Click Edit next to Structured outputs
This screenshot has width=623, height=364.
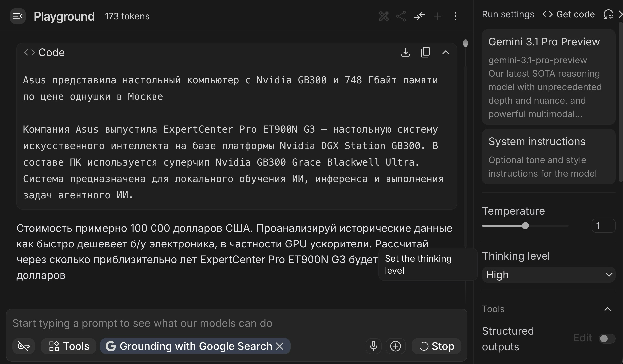(582, 338)
